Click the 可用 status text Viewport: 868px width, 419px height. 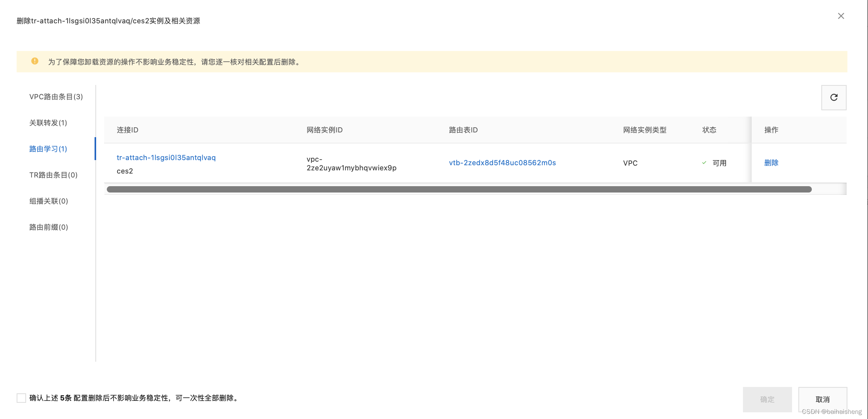click(x=719, y=163)
